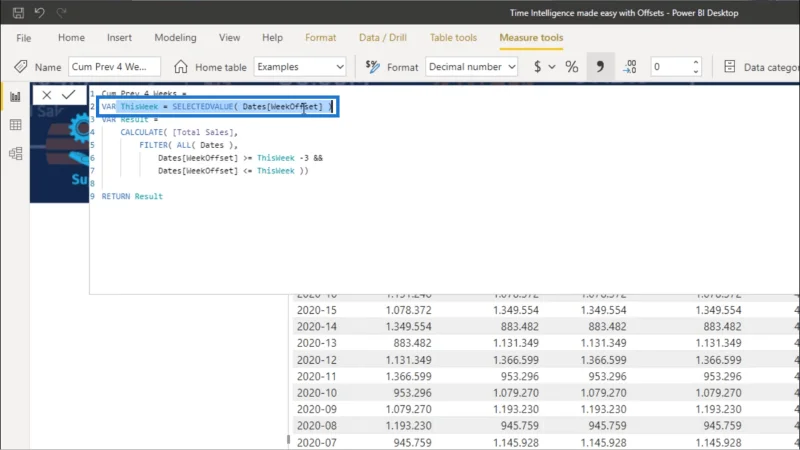Switch to the Modeling tab
The width and height of the screenshot is (800, 450).
pyautogui.click(x=175, y=37)
